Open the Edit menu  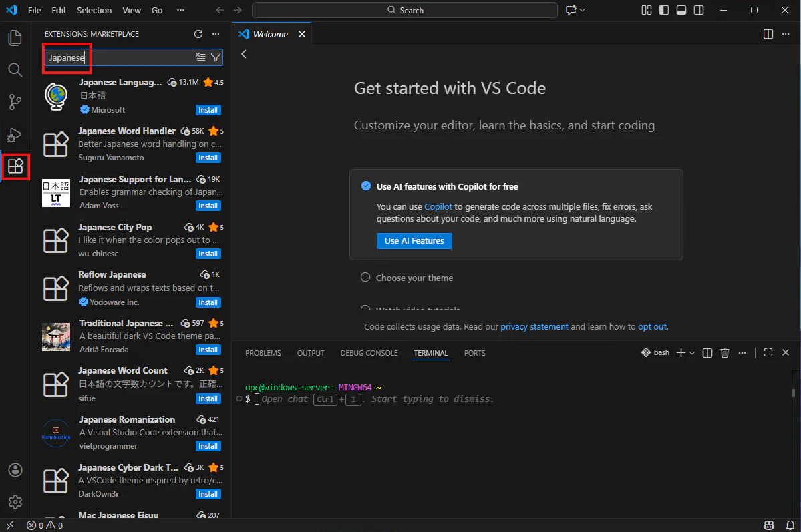(x=59, y=10)
